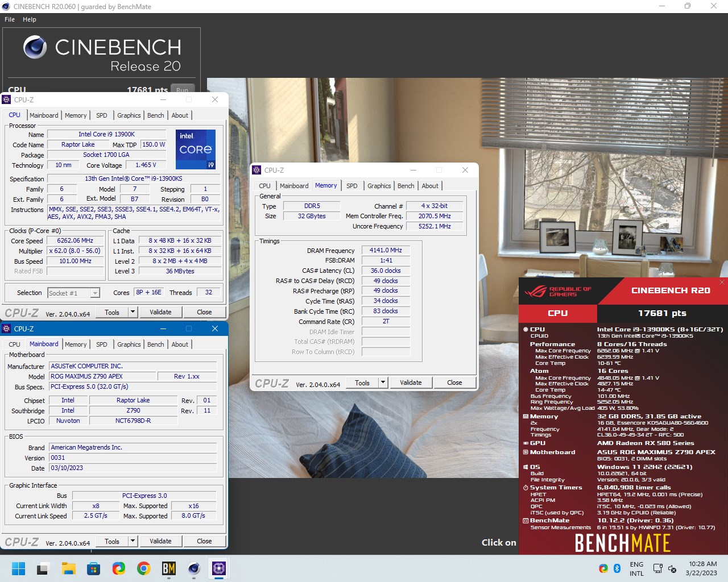Open SPD tab in CPU-Z Memory window
The width and height of the screenshot is (728, 582).
click(352, 186)
